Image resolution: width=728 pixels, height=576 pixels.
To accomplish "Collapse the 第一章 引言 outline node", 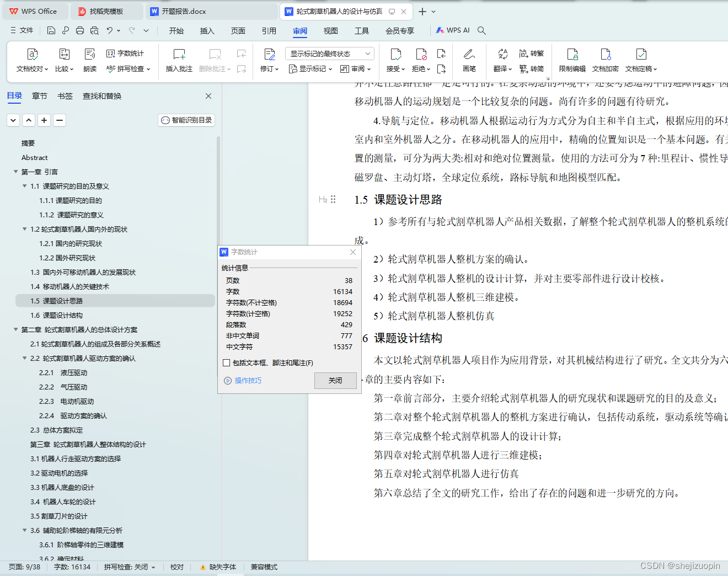I will pos(16,172).
